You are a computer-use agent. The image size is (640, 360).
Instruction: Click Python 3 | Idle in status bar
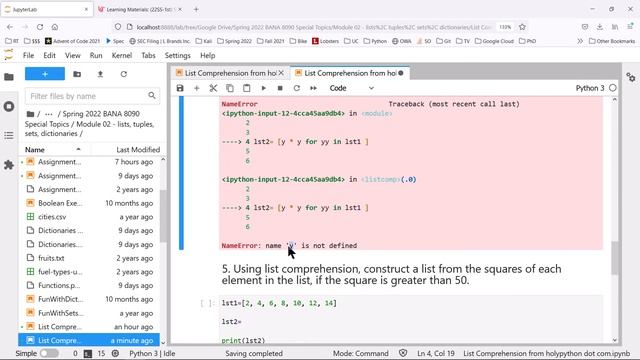click(152, 353)
